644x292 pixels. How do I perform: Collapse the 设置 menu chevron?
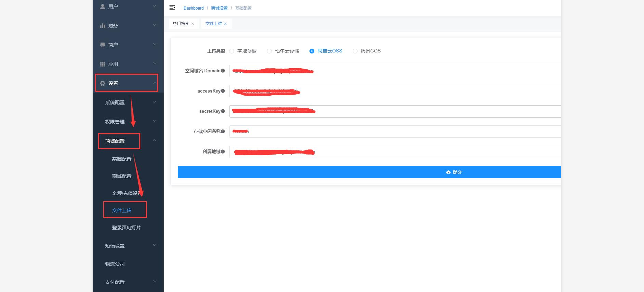coord(155,83)
